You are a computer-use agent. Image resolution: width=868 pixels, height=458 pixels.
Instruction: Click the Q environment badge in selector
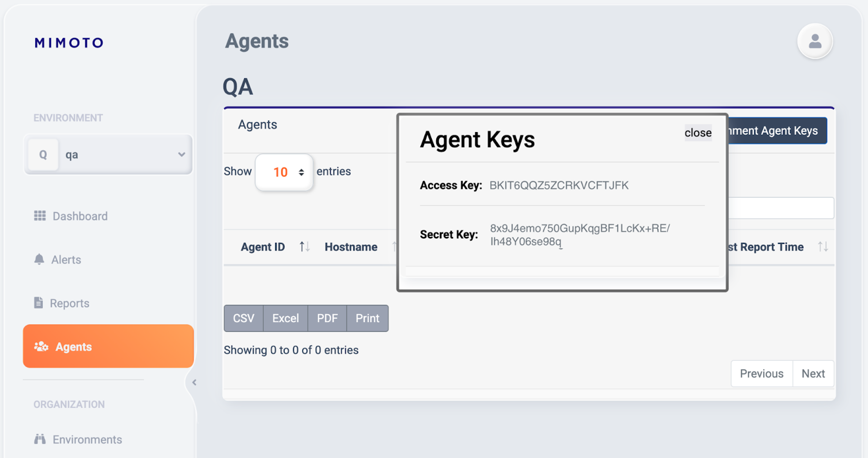point(43,154)
